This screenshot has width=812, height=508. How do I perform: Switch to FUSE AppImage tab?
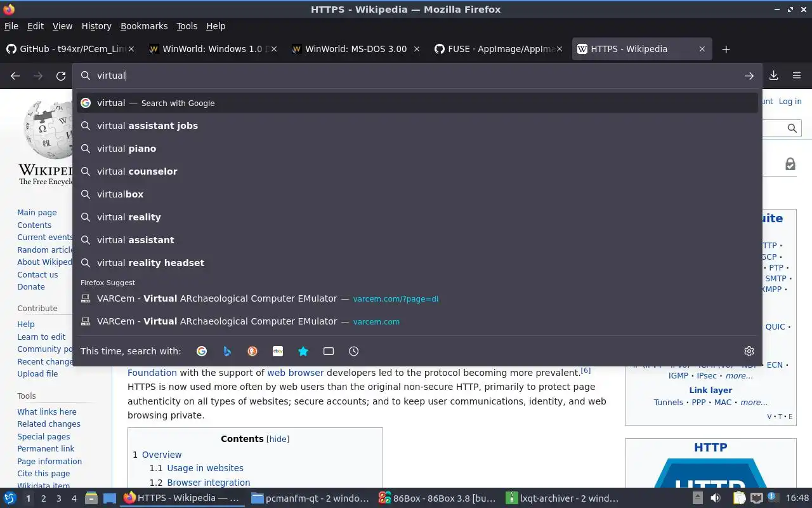click(x=500, y=49)
